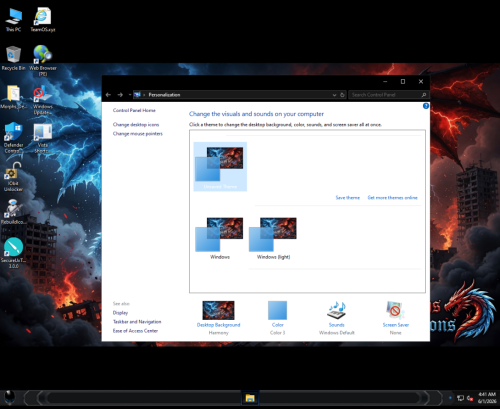This screenshot has height=409, width=500.
Task: Expand address bar history dropdown
Action: click(x=334, y=95)
